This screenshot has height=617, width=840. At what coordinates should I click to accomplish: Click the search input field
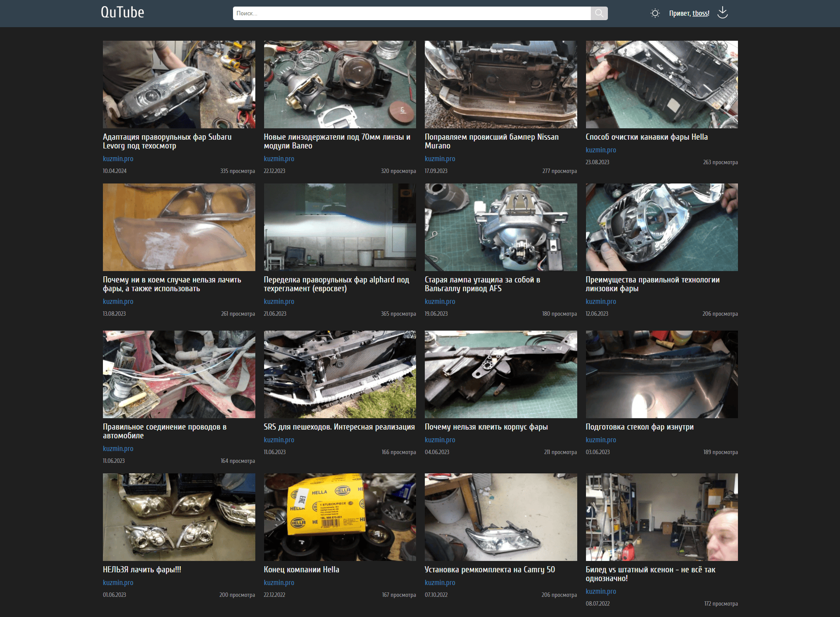click(411, 13)
